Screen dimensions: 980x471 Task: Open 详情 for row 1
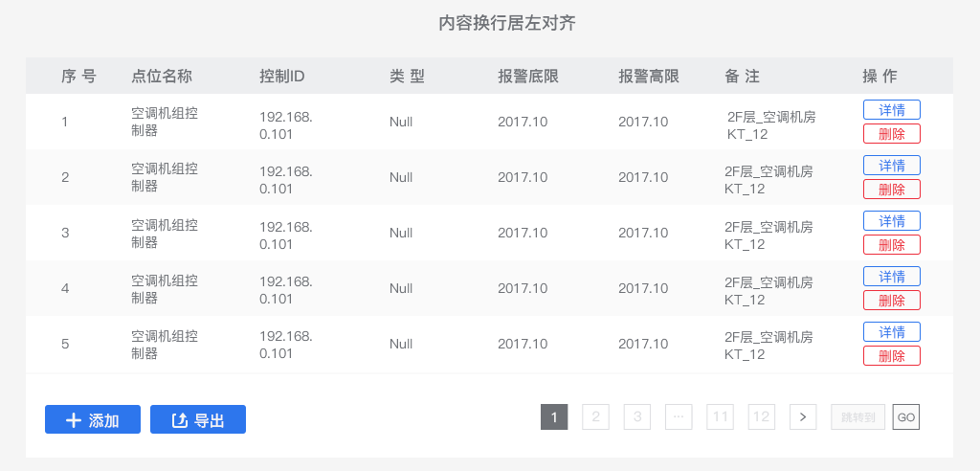click(x=892, y=110)
